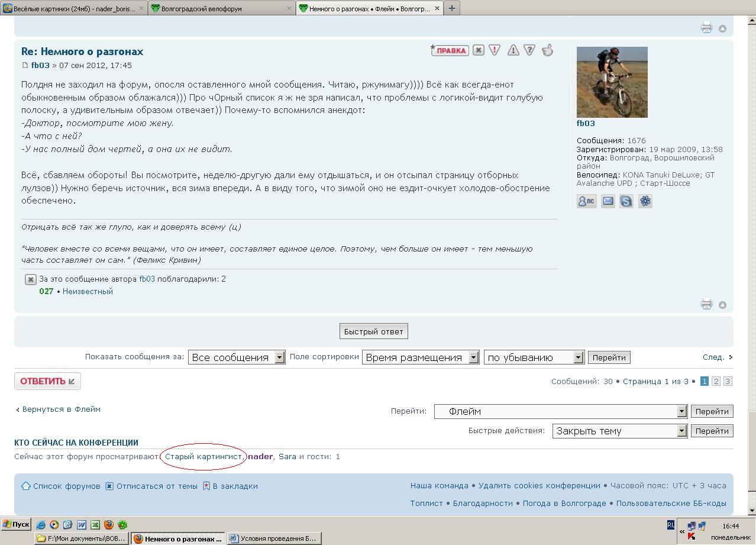Report the post with the red exclamation icon
The image size is (756, 545).
[x=495, y=50]
